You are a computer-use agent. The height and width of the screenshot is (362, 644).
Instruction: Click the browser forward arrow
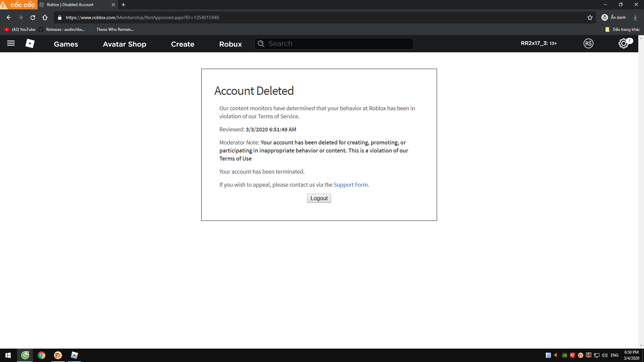click(21, 17)
